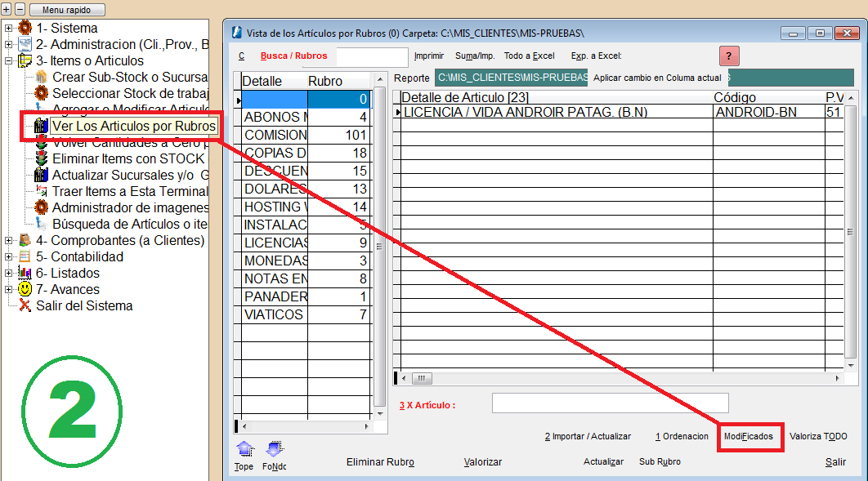
Task: Select the COMISION rubro row
Action: pyautogui.click(x=306, y=135)
